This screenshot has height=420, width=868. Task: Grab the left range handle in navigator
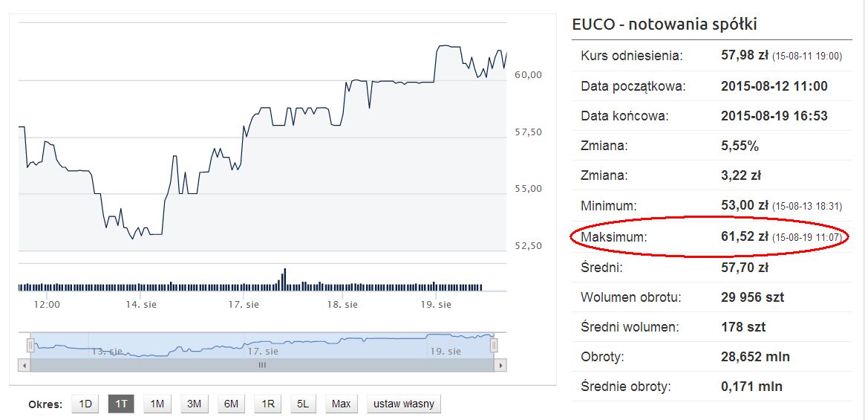[x=30, y=346]
